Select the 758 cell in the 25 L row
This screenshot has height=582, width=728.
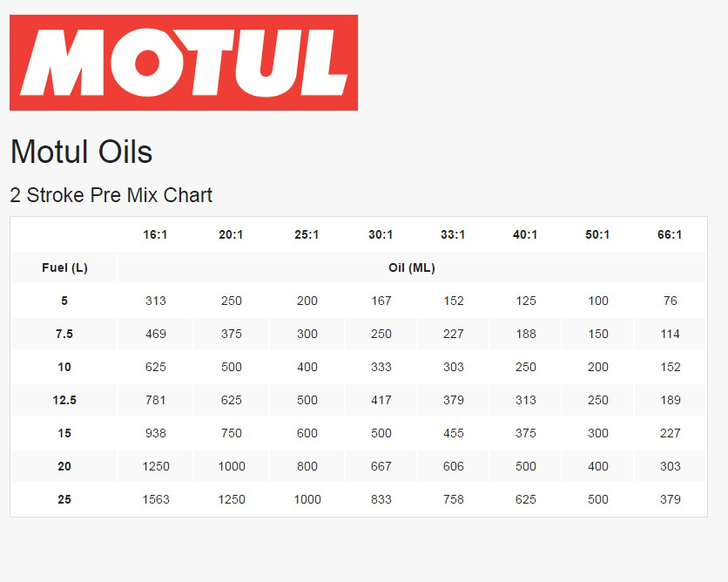(453, 499)
